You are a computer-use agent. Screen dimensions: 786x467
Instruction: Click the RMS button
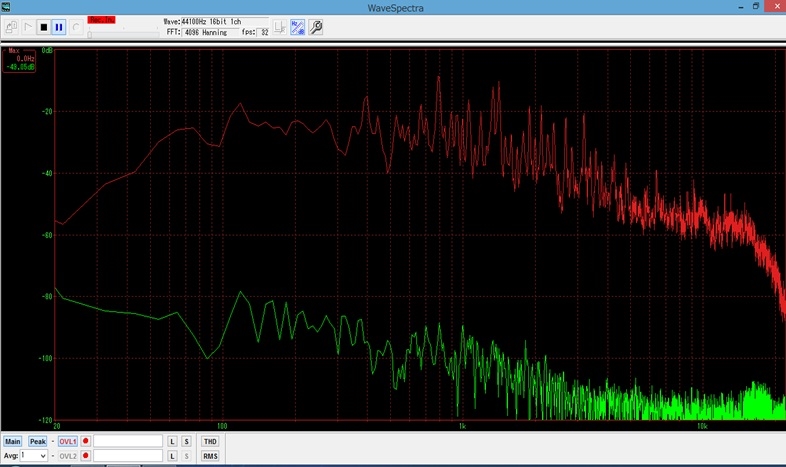pos(210,456)
